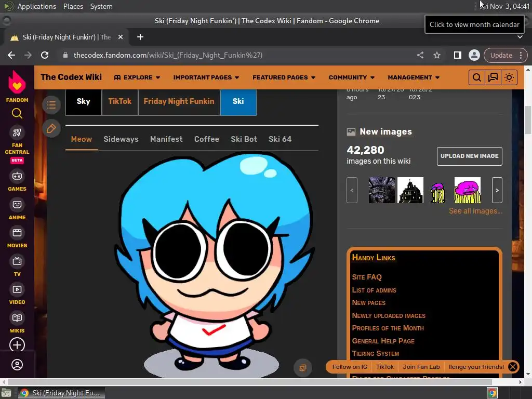Click the share page icon in address bar
Screen dimensions: 532x399
[x=420, y=55]
